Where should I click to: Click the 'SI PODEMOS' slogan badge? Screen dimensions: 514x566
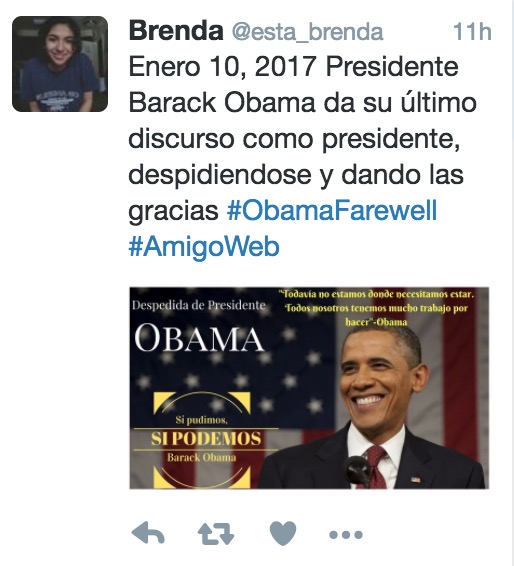click(206, 439)
